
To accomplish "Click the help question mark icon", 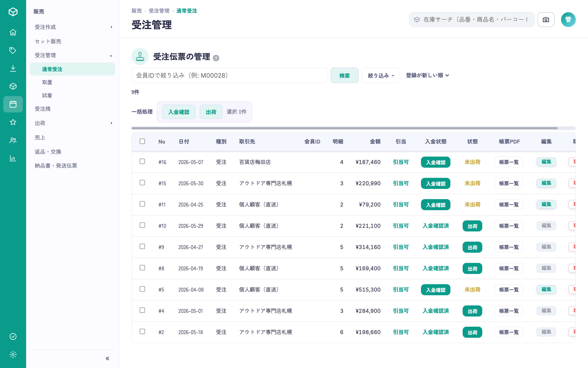I will tap(216, 58).
